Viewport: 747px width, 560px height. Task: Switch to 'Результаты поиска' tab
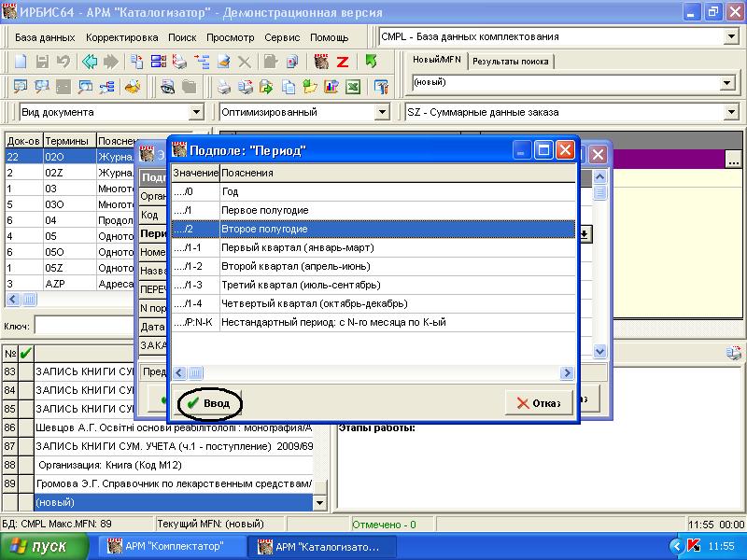pos(510,62)
